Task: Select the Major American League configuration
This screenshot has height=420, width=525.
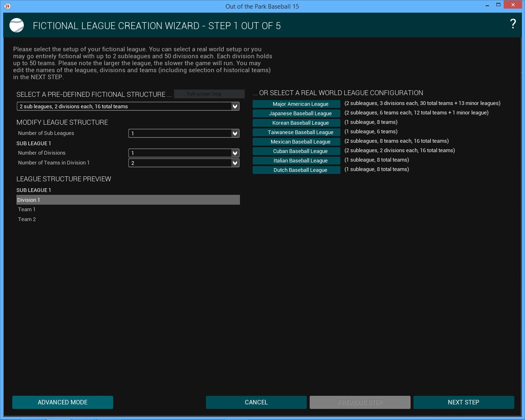Action: click(296, 104)
